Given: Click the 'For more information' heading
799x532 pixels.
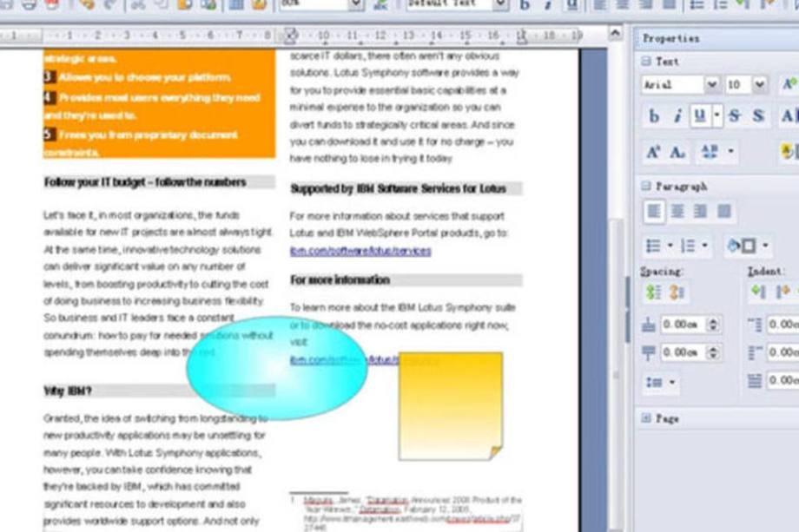Looking at the screenshot, I should [x=340, y=280].
